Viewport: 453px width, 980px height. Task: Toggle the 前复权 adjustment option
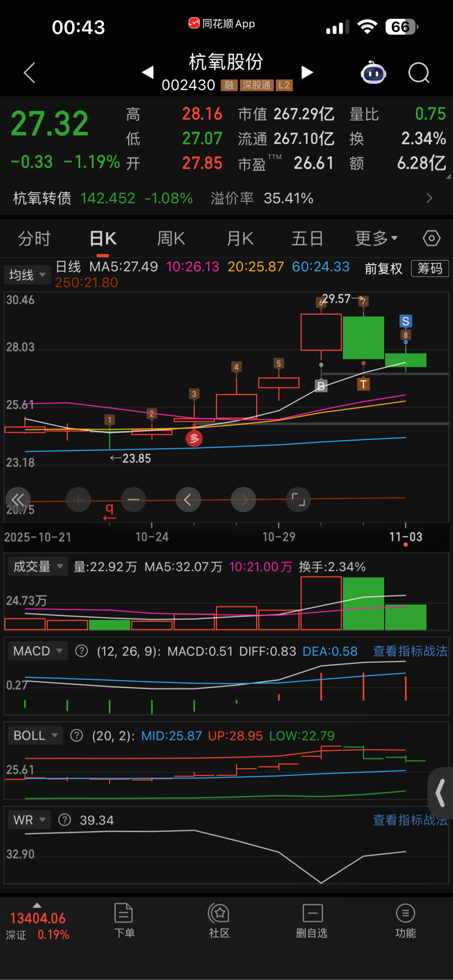click(383, 269)
